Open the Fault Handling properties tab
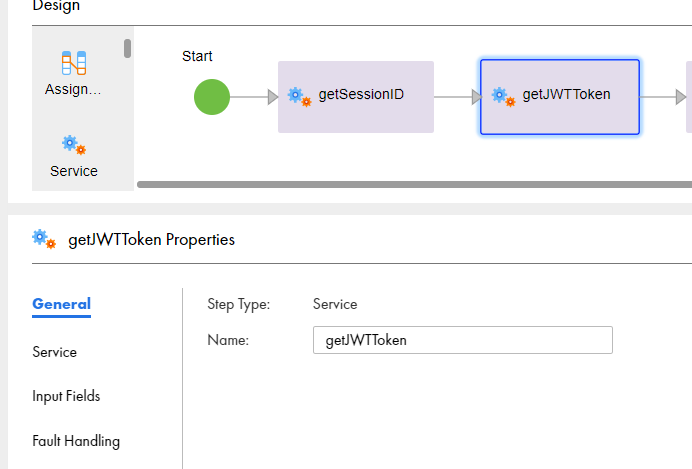Viewport: 692px width, 469px height. point(76,441)
